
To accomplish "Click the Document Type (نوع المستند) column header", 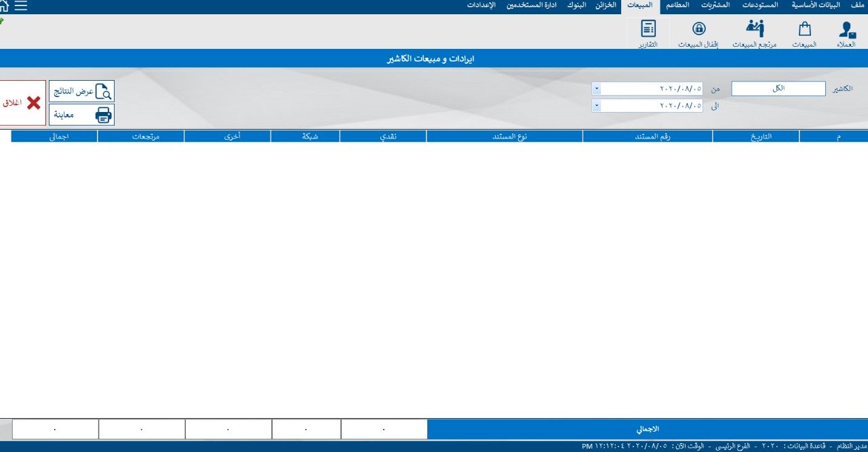I will coord(504,136).
